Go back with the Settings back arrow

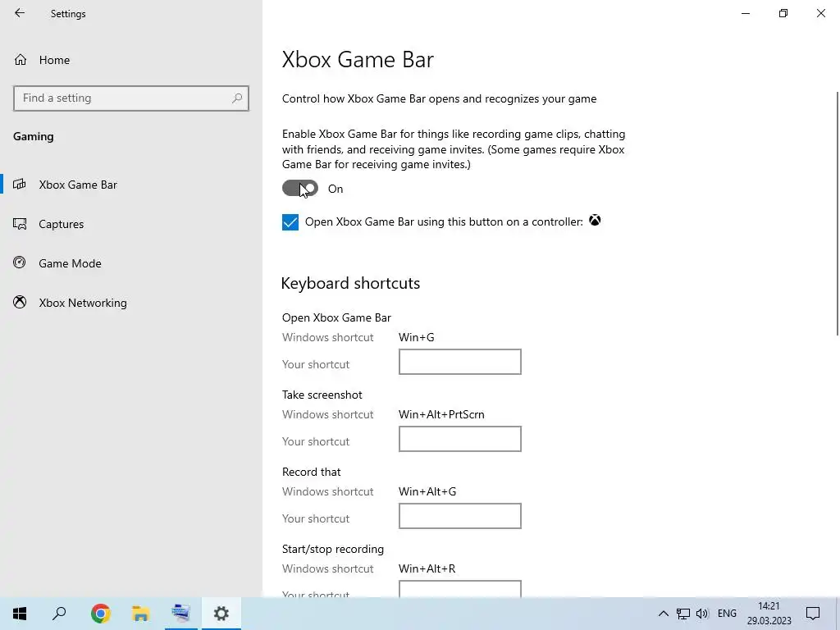pos(20,13)
